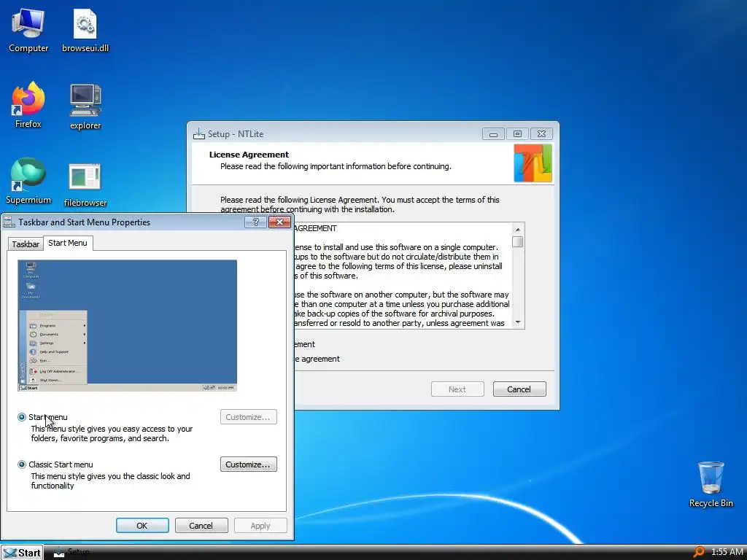Switch to the Taskbar tab
This screenshot has width=747, height=560.
pos(26,244)
